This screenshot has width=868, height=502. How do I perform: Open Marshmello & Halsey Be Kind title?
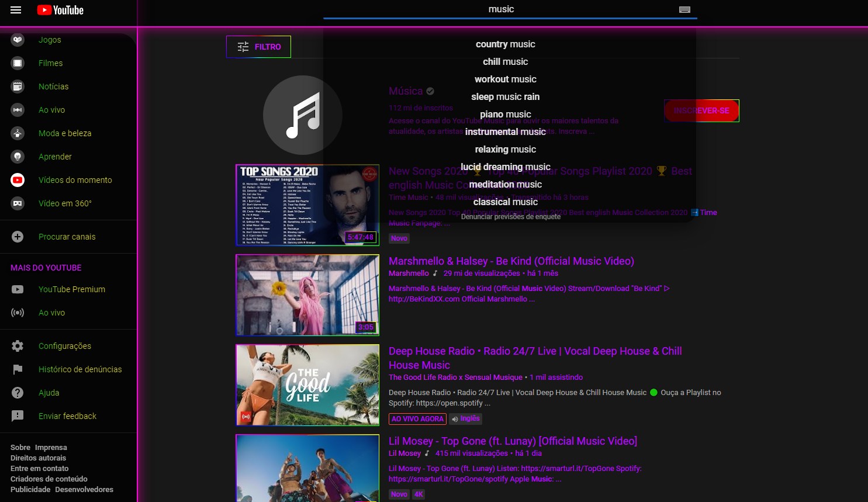[511, 261]
